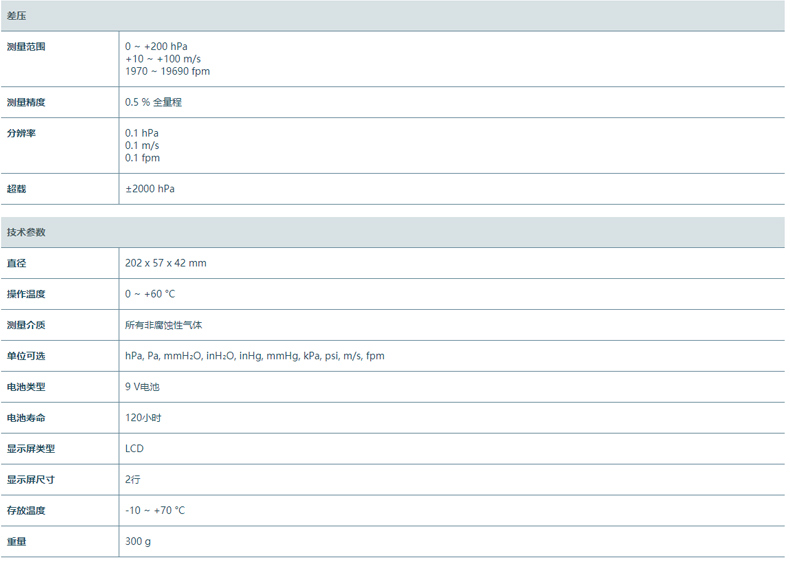Click the 9 V电池 value

(x=142, y=387)
